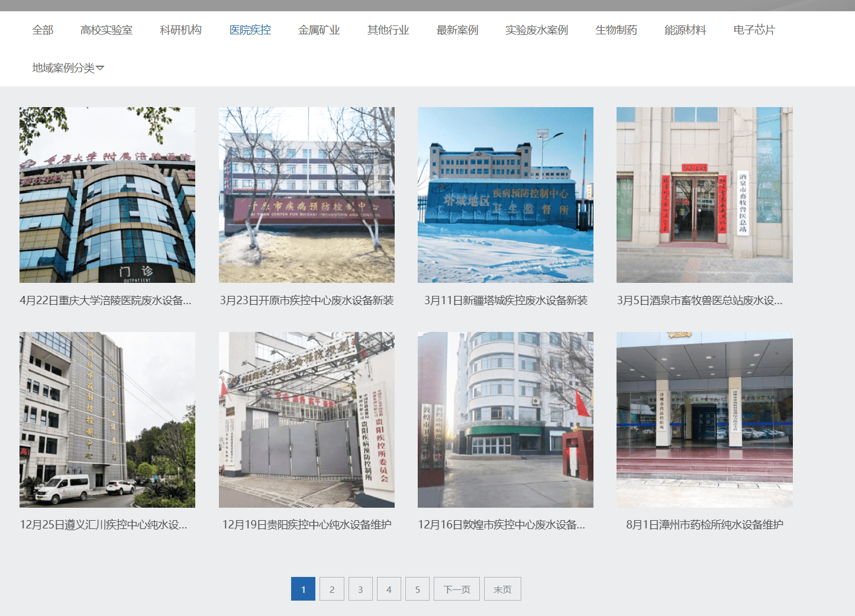The height and width of the screenshot is (616, 855).
Task: Click the 3月11日新疆塔城疾控 title link
Action: click(x=505, y=301)
